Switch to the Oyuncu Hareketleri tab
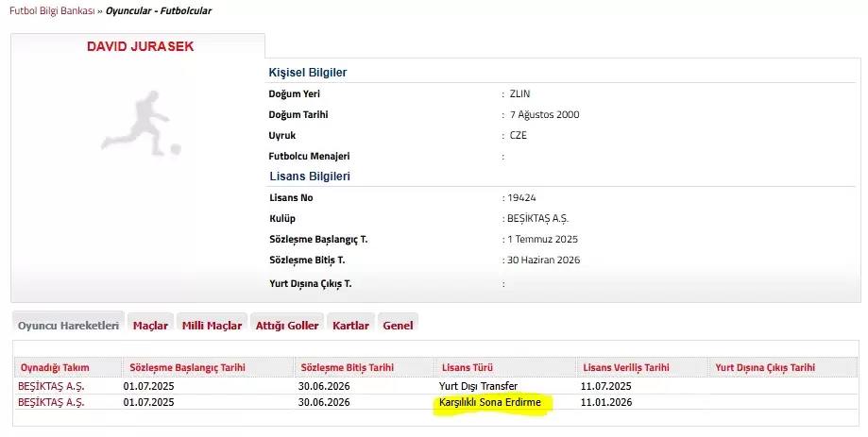868x437 pixels. pyautogui.click(x=67, y=326)
